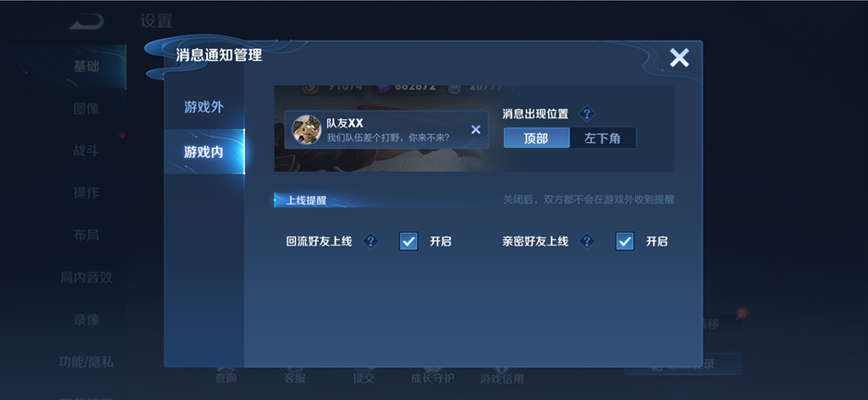The height and width of the screenshot is (400, 868).
Task: Close the 消息通知管理 dialog with the X
Action: coord(679,57)
